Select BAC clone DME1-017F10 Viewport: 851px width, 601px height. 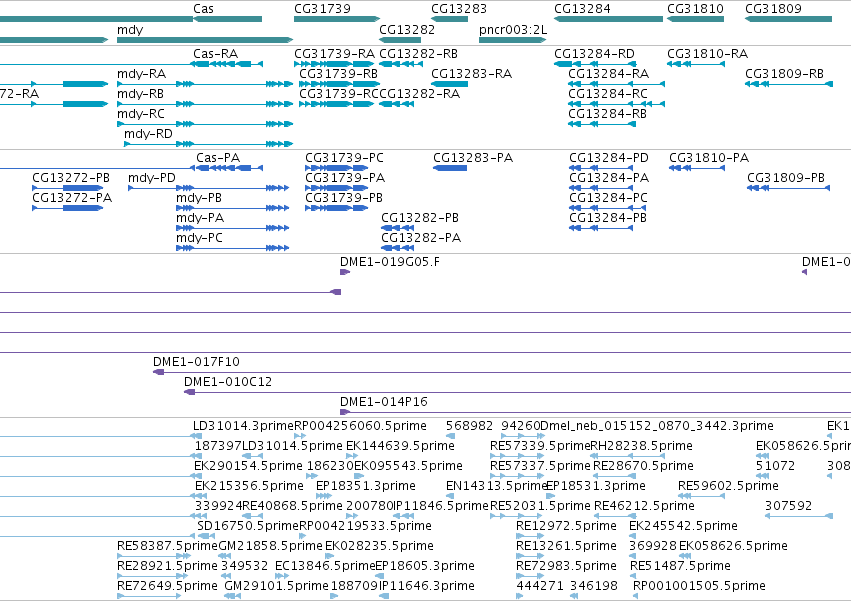click(196, 362)
